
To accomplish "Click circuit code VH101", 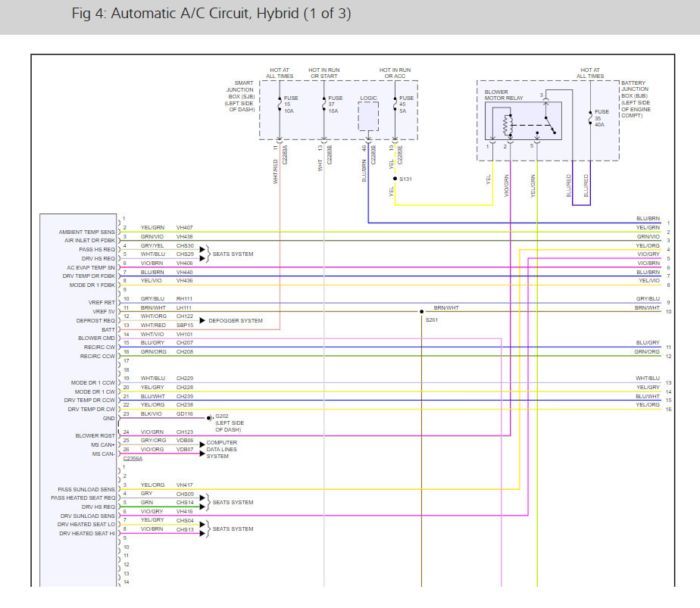I will click(184, 334).
